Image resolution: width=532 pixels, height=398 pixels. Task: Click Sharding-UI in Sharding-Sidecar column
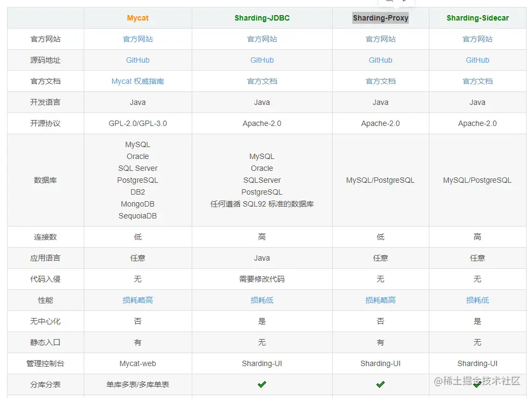point(477,363)
